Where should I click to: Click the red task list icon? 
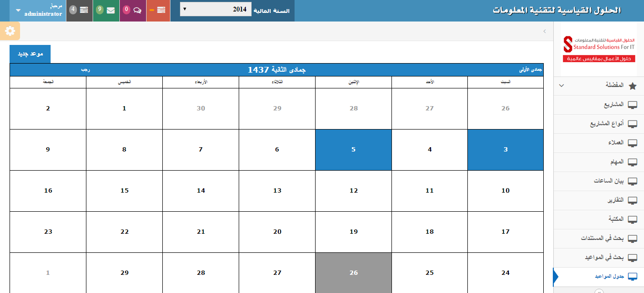pos(161,10)
